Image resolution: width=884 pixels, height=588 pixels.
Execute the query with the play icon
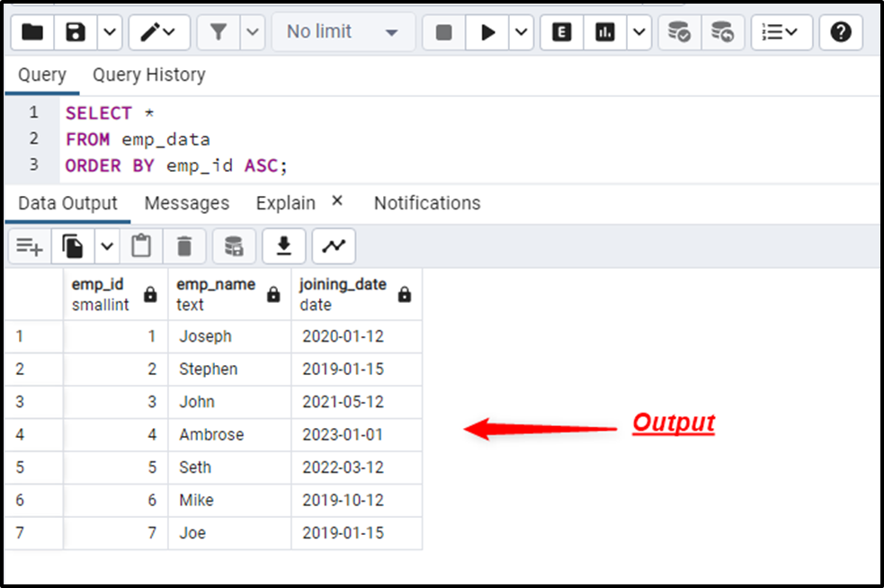click(488, 31)
